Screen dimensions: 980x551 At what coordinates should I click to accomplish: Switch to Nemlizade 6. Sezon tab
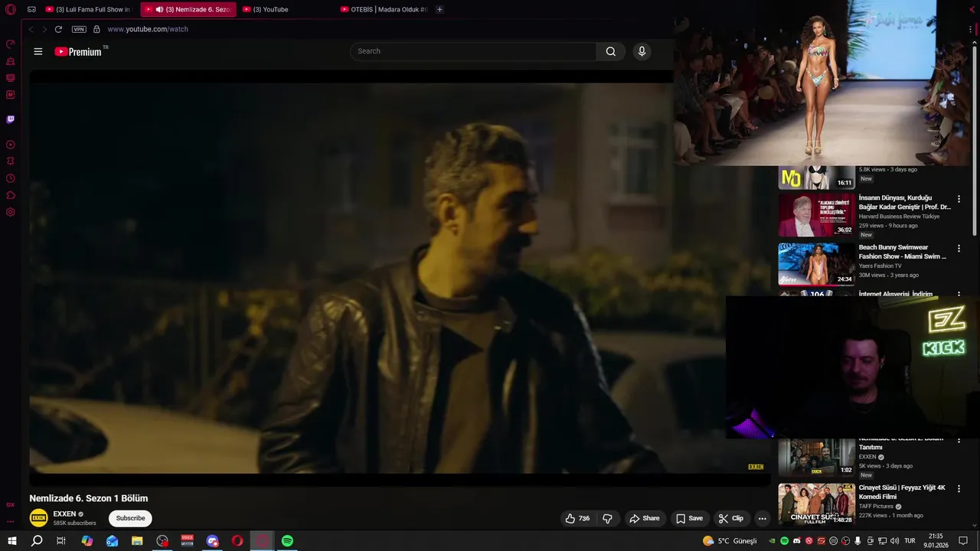pyautogui.click(x=188, y=9)
